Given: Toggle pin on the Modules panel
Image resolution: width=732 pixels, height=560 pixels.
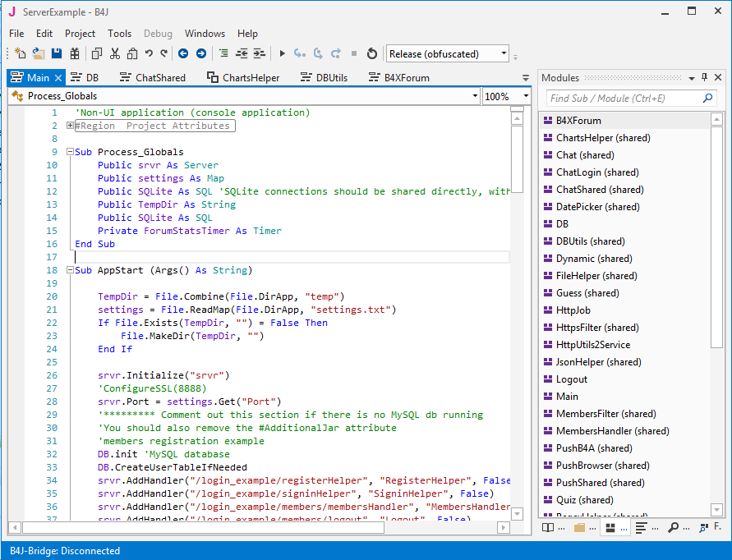Looking at the screenshot, I should pos(704,78).
